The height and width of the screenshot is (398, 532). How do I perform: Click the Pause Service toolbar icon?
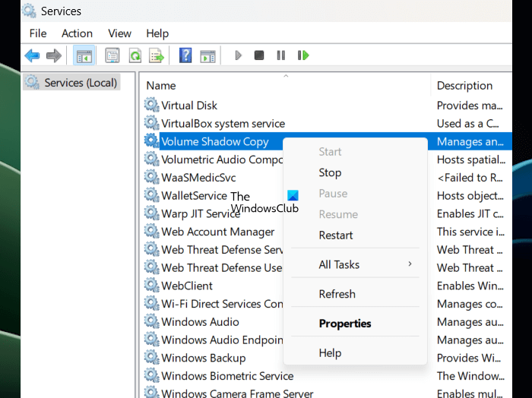coord(281,55)
